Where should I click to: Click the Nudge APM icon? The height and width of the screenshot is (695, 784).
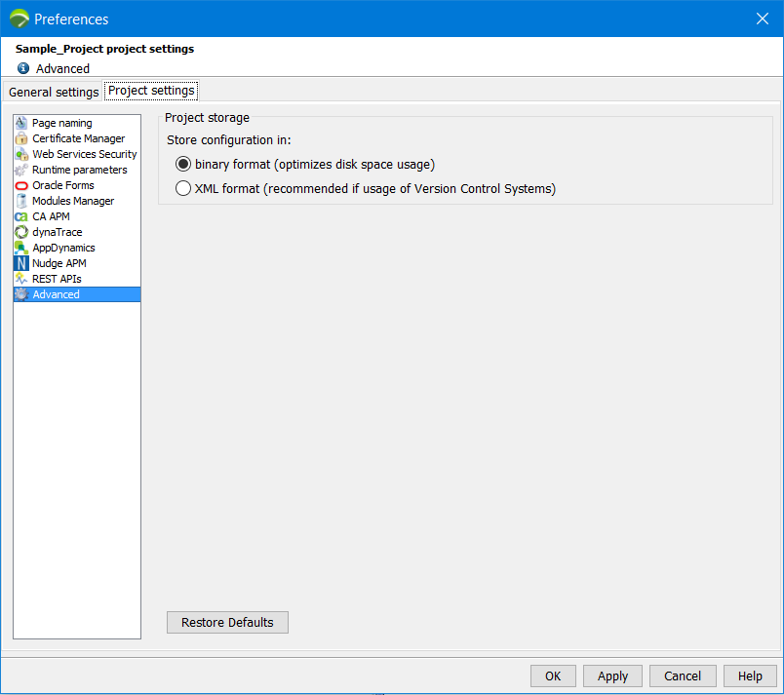click(21, 263)
